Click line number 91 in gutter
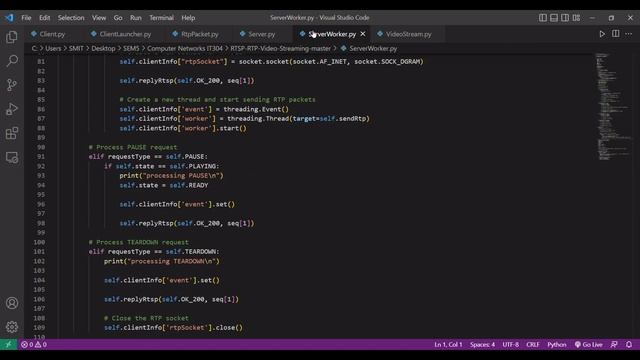 (x=41, y=157)
